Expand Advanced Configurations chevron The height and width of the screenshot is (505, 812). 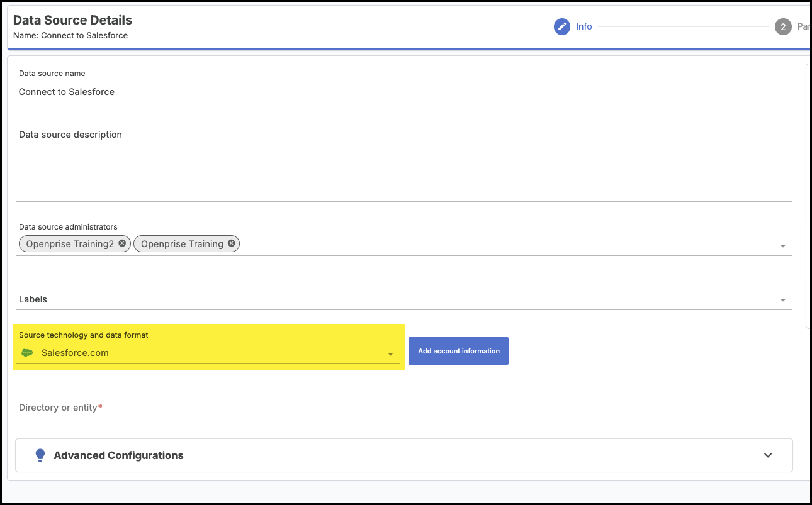tap(768, 455)
